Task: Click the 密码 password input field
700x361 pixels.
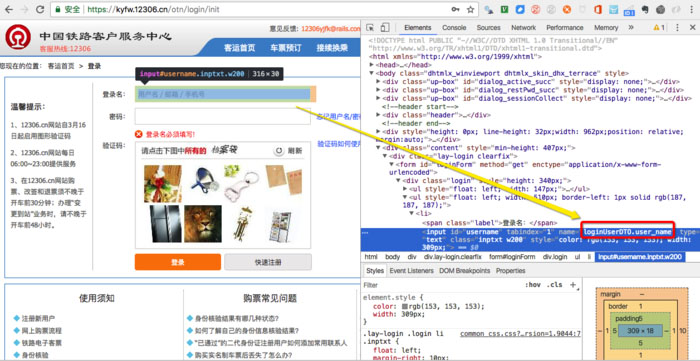Action: [x=223, y=116]
